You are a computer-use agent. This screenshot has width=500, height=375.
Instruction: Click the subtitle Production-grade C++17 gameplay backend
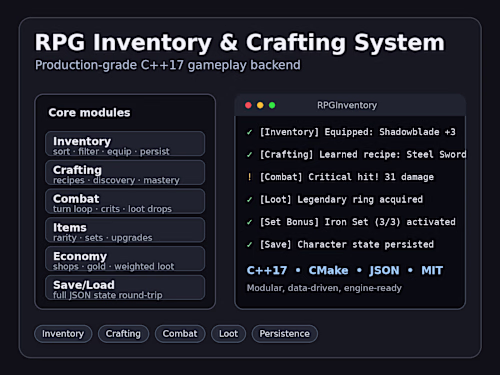pyautogui.click(x=168, y=65)
